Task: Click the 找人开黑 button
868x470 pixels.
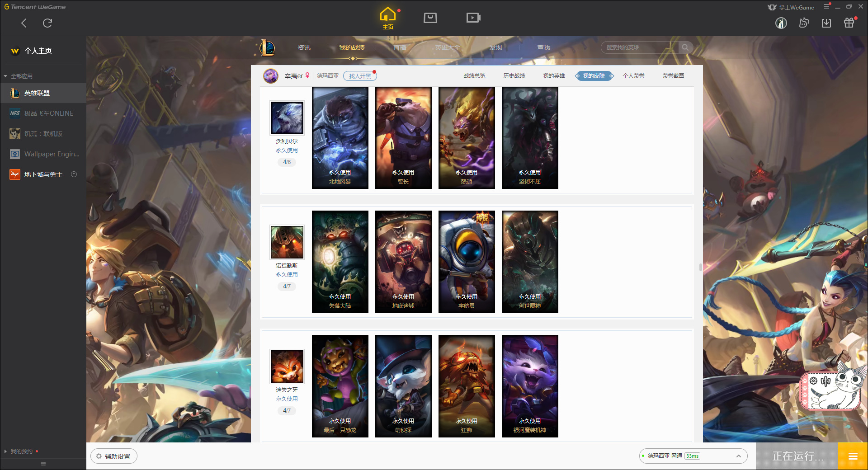Action: pos(360,76)
